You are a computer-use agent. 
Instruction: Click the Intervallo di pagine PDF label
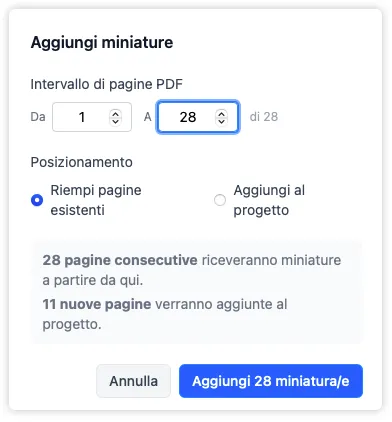coord(107,84)
